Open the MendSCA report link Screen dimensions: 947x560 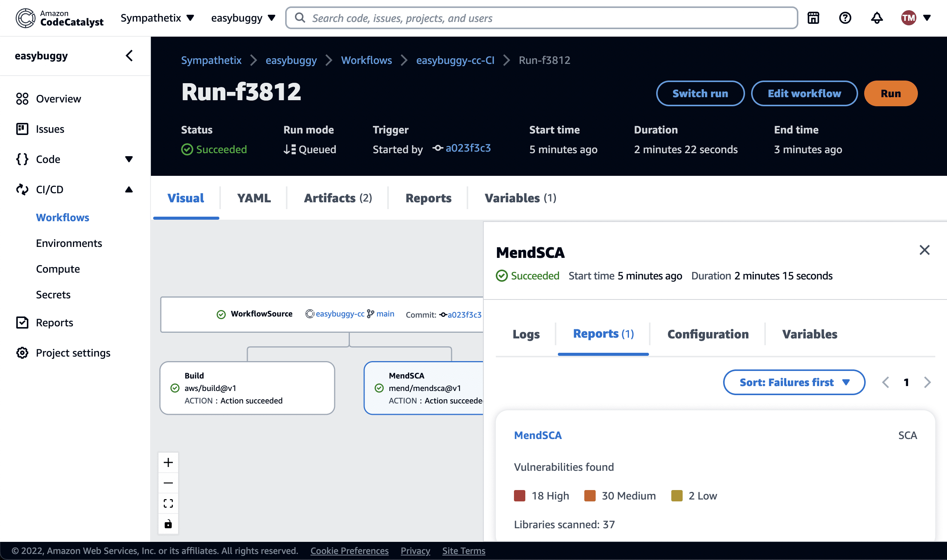(x=538, y=435)
